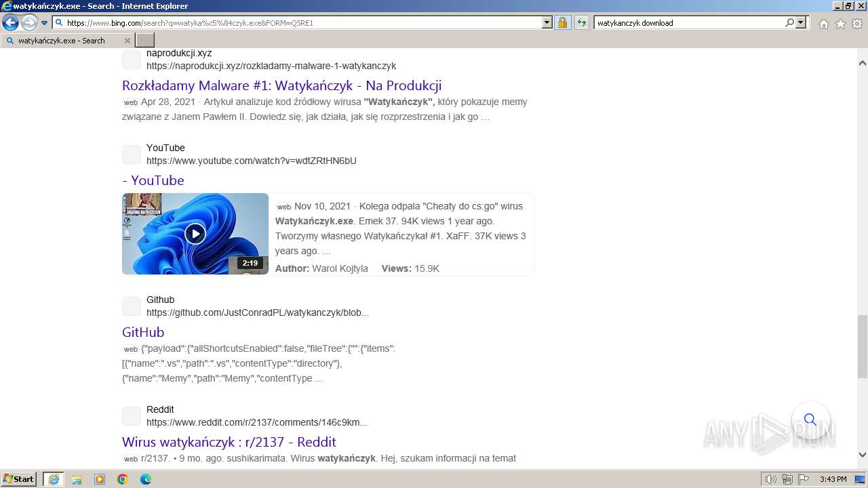Click the naprodukcji.xyz URL line
The image size is (868, 488).
pyautogui.click(x=271, y=66)
